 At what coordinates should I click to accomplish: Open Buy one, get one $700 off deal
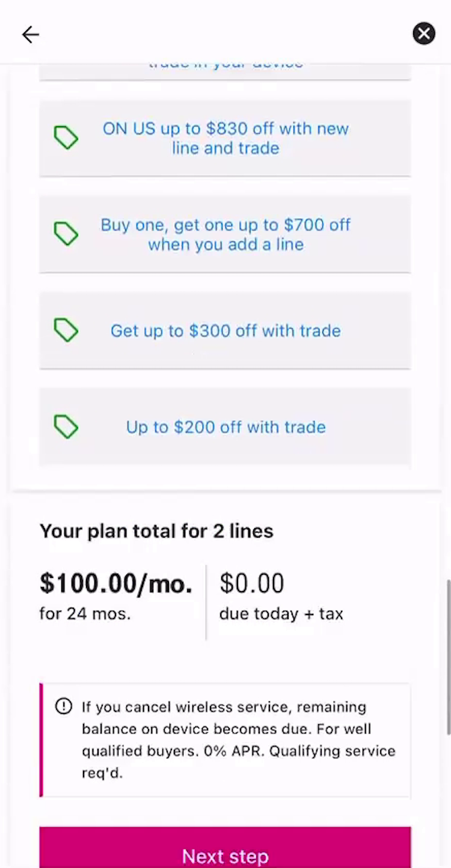226,234
